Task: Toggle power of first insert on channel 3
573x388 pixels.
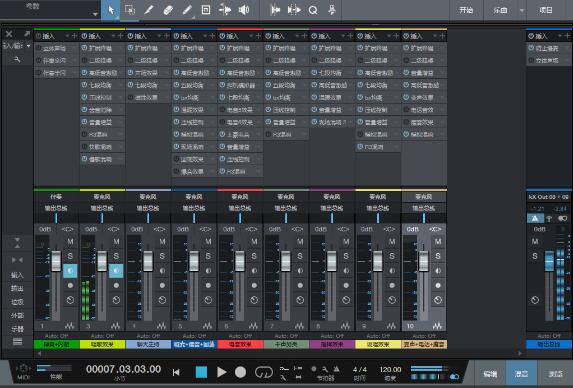Action: (84, 48)
